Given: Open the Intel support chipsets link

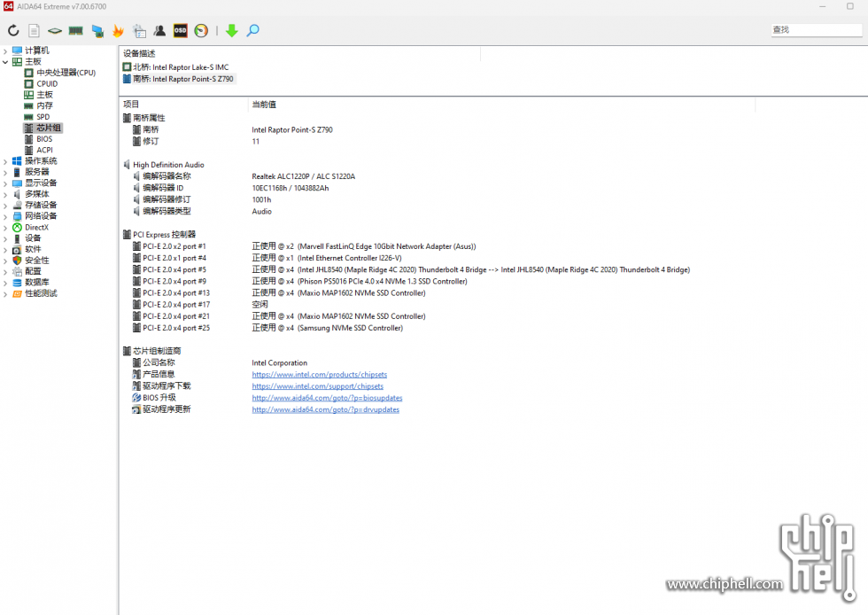Looking at the screenshot, I should tap(318, 386).
